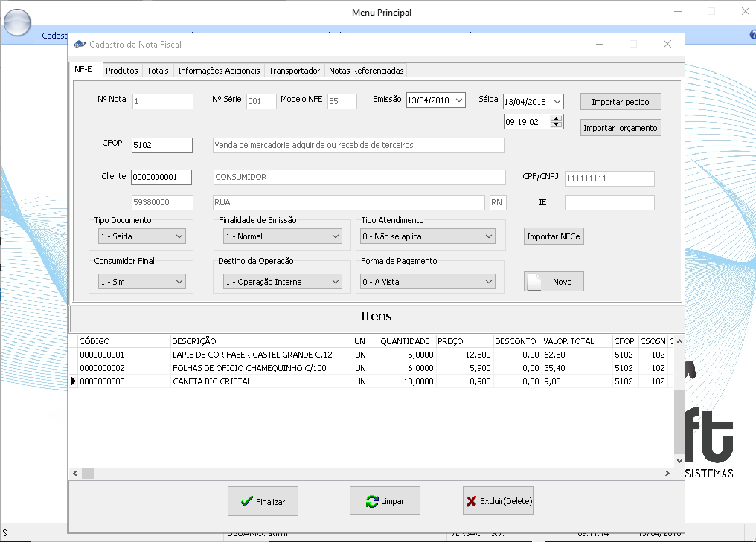Click the CSOSN column header
This screenshot has height=542, width=756.
(653, 341)
